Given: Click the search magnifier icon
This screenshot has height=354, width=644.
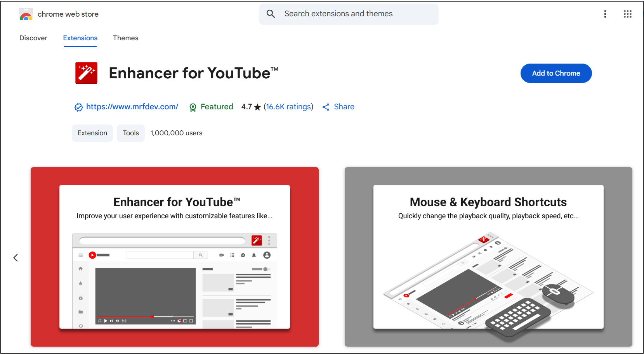Looking at the screenshot, I should tap(271, 14).
